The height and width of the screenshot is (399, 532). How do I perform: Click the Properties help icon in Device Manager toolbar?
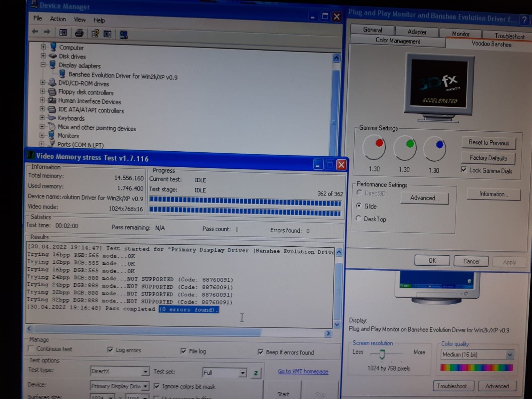pyautogui.click(x=95, y=33)
